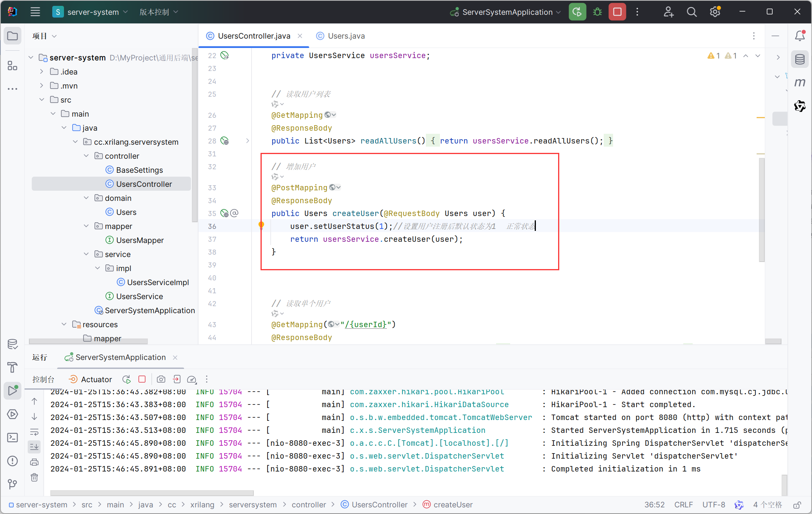Click the createUser breadcrumb
Viewport: 812px width, 514px height.
pos(448,505)
